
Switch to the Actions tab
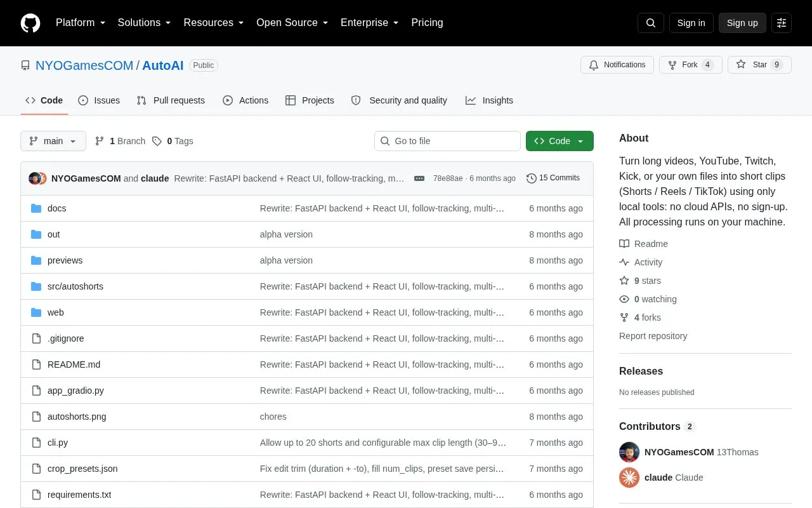[x=246, y=100]
